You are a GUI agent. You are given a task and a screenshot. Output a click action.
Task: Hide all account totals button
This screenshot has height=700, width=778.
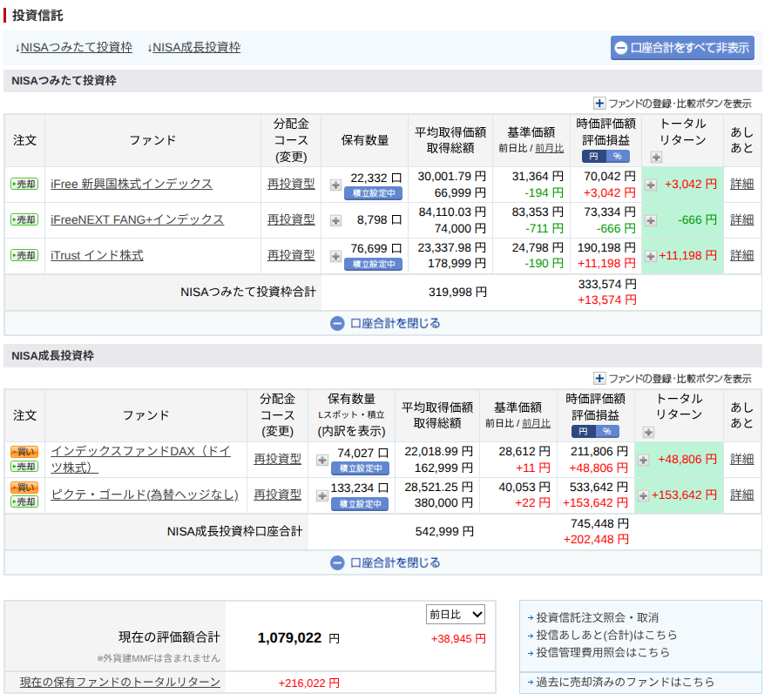(x=683, y=48)
